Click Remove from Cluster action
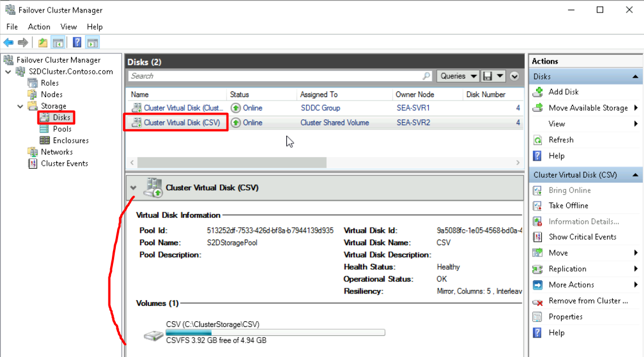This screenshot has width=644, height=357. click(588, 301)
